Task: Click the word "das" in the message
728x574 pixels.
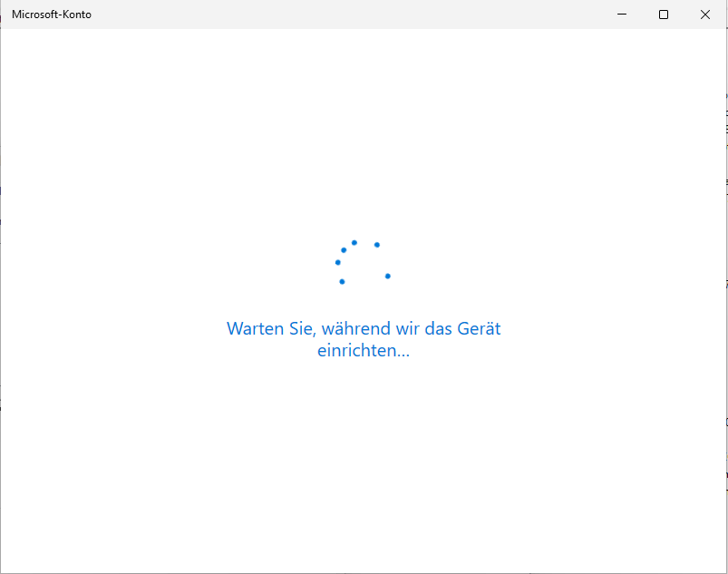Action: [x=443, y=328]
